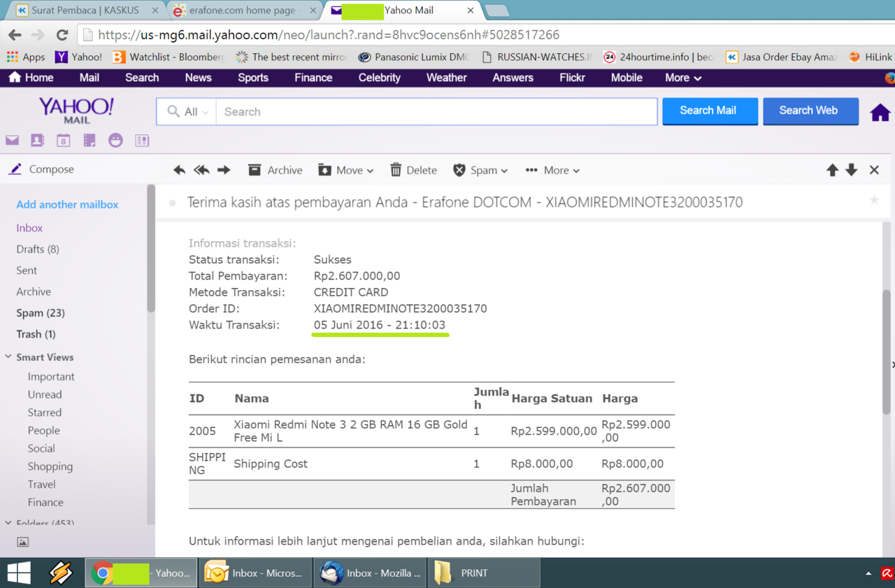Click the Total Pembayaran value Rp2.607.000,00

tap(357, 276)
